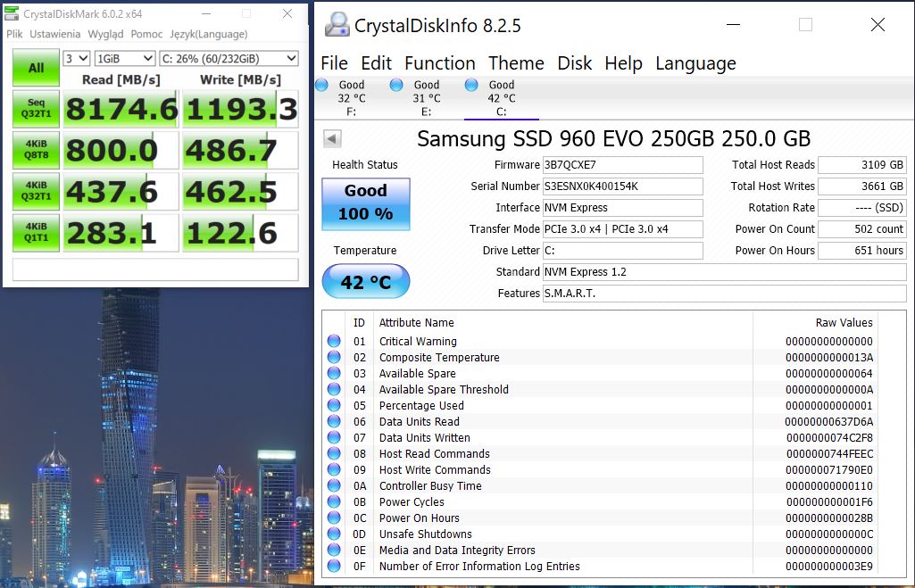Click the Interface field NVM Express
The image size is (915, 588).
click(x=622, y=208)
